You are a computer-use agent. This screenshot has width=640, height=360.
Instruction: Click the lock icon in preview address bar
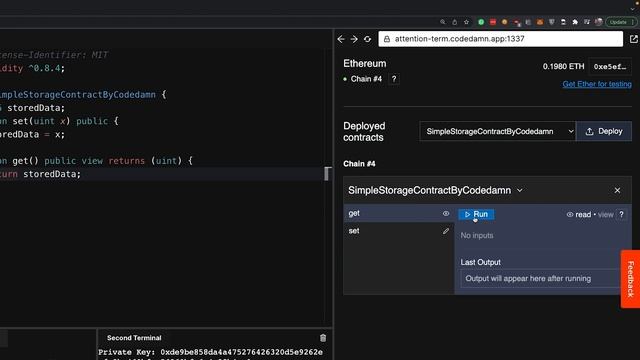pyautogui.click(x=387, y=39)
